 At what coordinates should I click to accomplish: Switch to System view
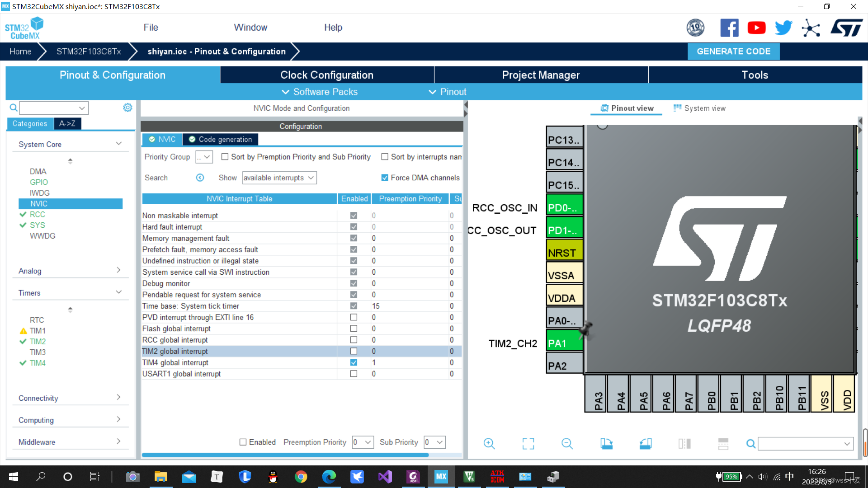coord(699,108)
